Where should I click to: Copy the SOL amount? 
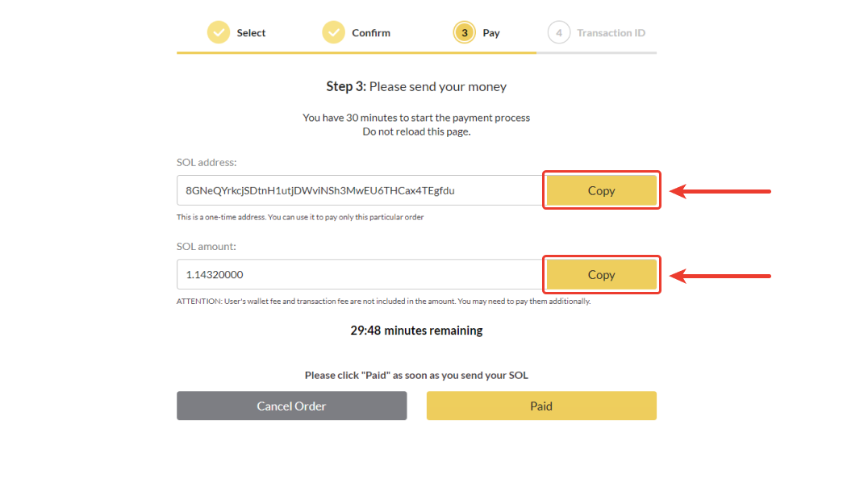point(601,274)
